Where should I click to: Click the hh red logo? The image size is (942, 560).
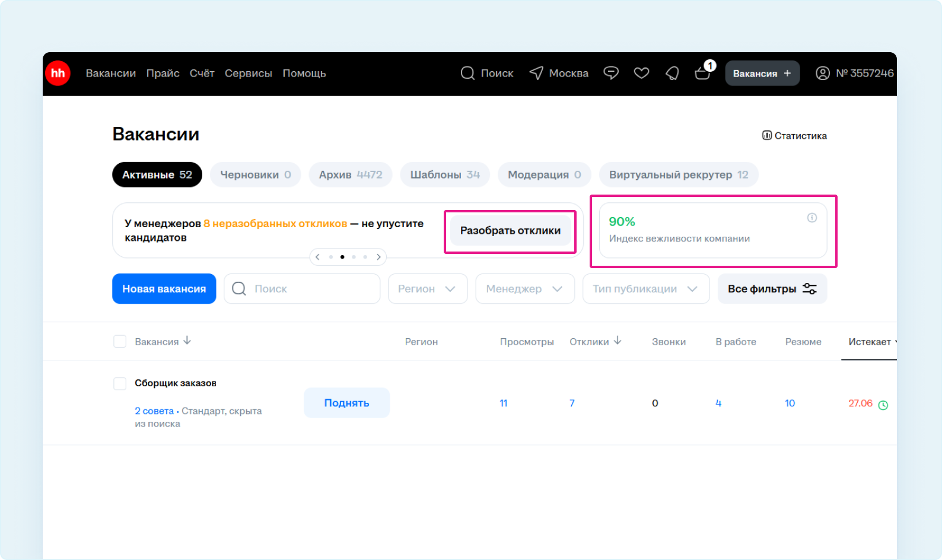tap(58, 74)
